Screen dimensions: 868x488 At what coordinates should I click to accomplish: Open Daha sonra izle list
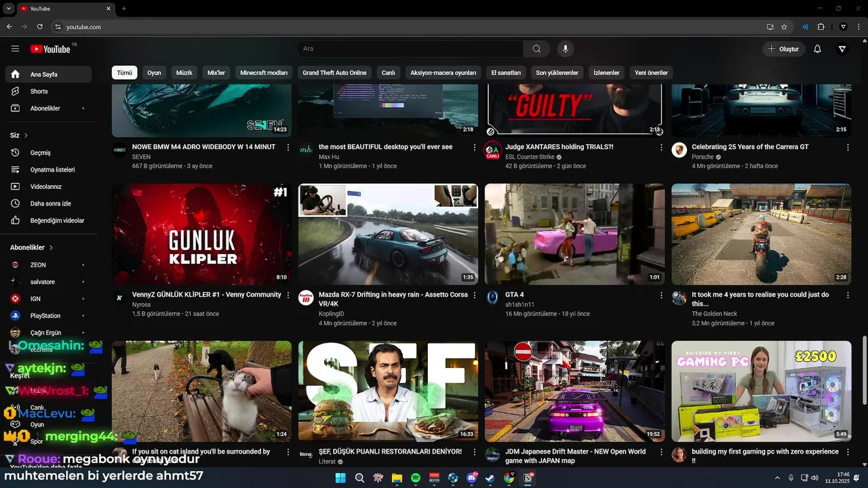(x=48, y=203)
